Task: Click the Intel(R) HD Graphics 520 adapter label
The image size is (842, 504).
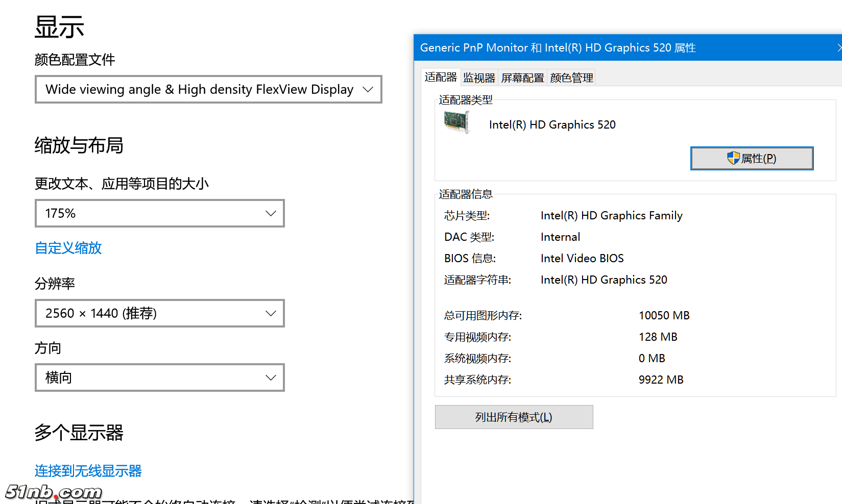Action: pos(552,124)
